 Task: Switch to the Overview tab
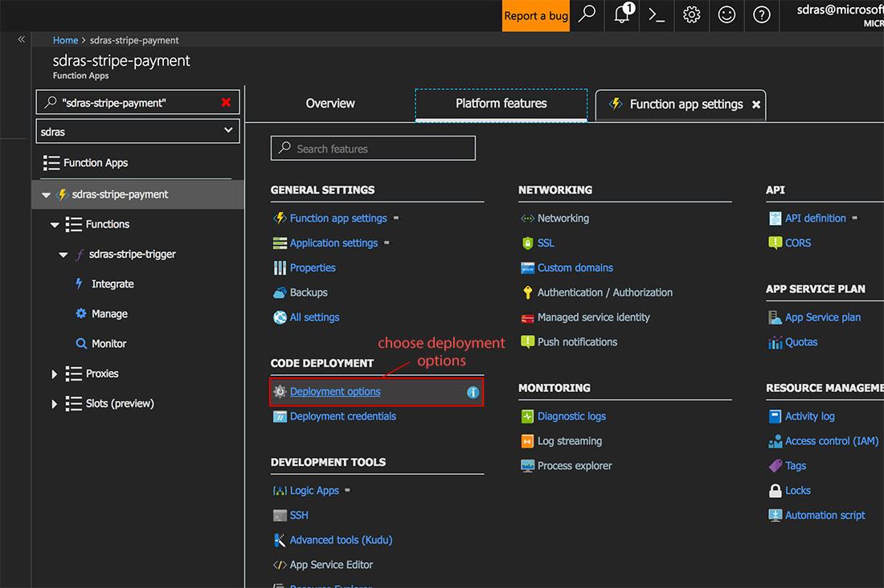pos(330,104)
